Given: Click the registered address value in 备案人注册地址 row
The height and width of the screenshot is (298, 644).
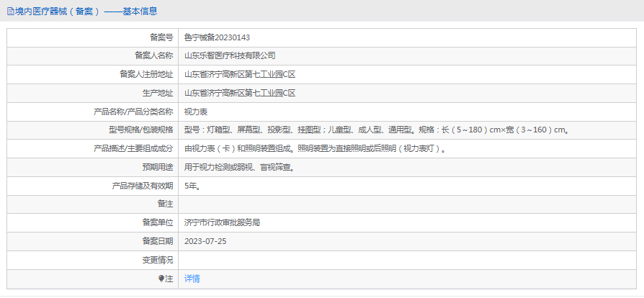Looking at the screenshot, I should pyautogui.click(x=240, y=74).
